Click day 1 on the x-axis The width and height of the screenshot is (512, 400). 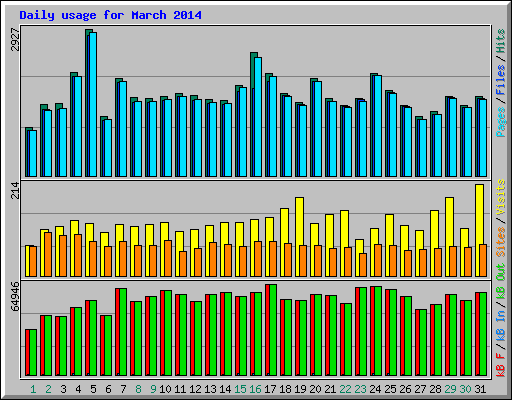coord(33,389)
